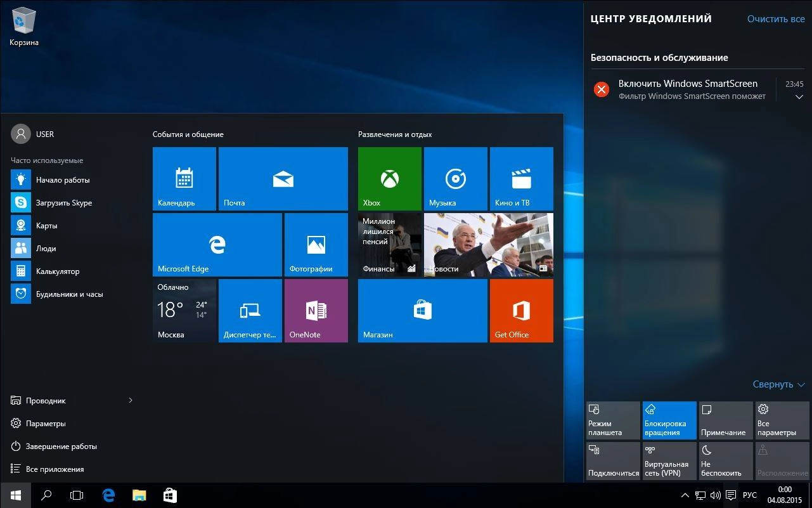The height and width of the screenshot is (508, 812).
Task: Launch the Microsoft Edge tile
Action: pos(217,245)
